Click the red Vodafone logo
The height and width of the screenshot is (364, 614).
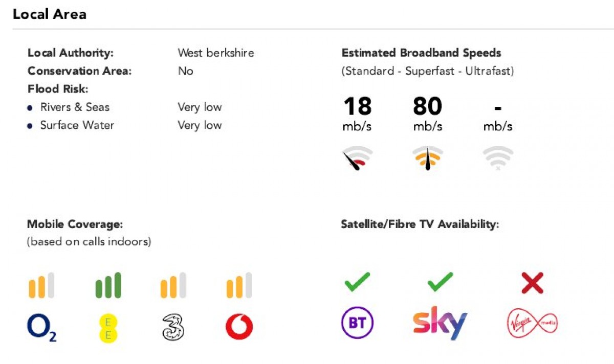pos(239,327)
